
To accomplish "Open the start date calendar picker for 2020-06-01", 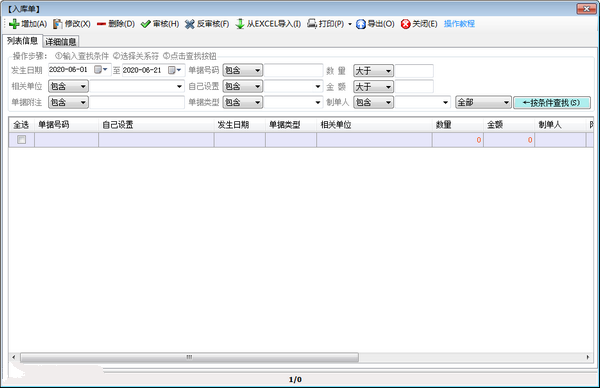I will (x=101, y=70).
